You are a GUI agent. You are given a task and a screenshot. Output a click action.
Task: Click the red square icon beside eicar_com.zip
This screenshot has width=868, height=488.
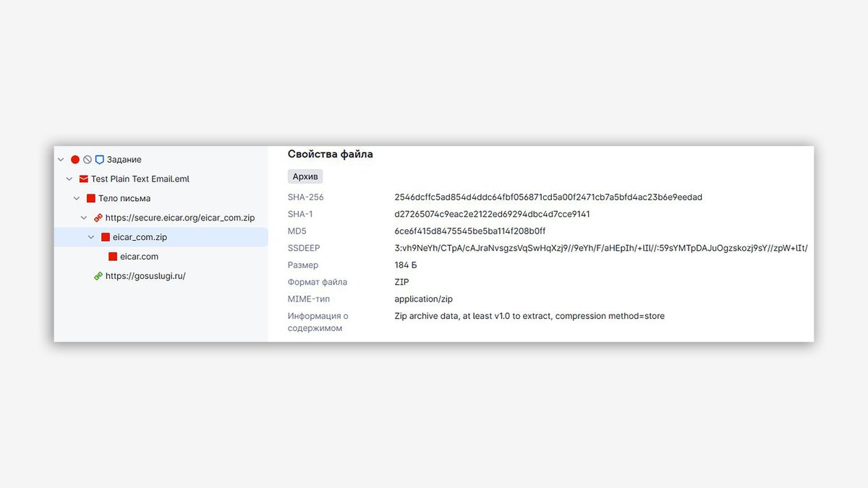106,237
